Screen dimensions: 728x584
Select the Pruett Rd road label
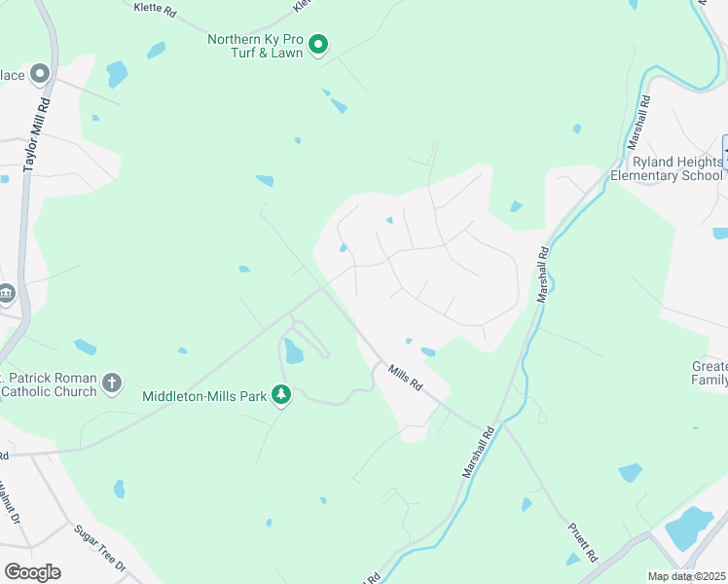[x=583, y=542]
